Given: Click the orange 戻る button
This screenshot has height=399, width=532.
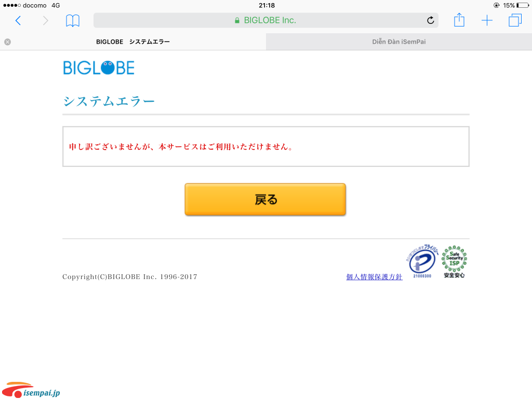Looking at the screenshot, I should 265,199.
